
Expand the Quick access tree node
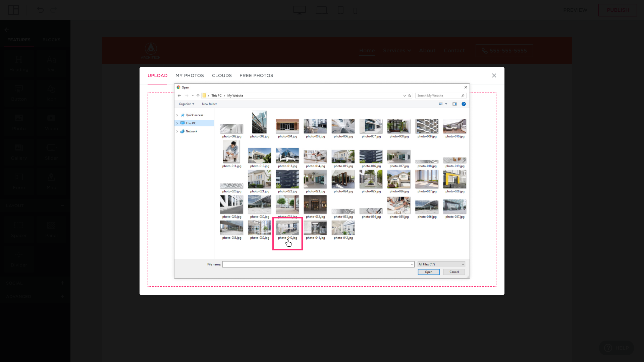click(x=177, y=115)
